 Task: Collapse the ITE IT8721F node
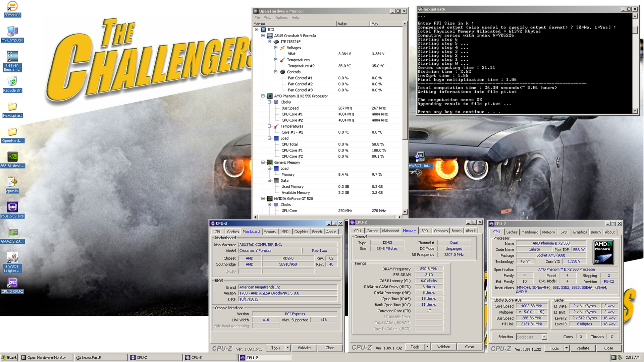269,42
